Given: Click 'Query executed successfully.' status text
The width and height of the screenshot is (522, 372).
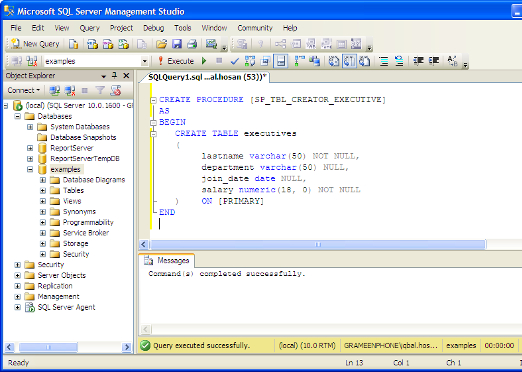Looking at the screenshot, I should [x=201, y=346].
